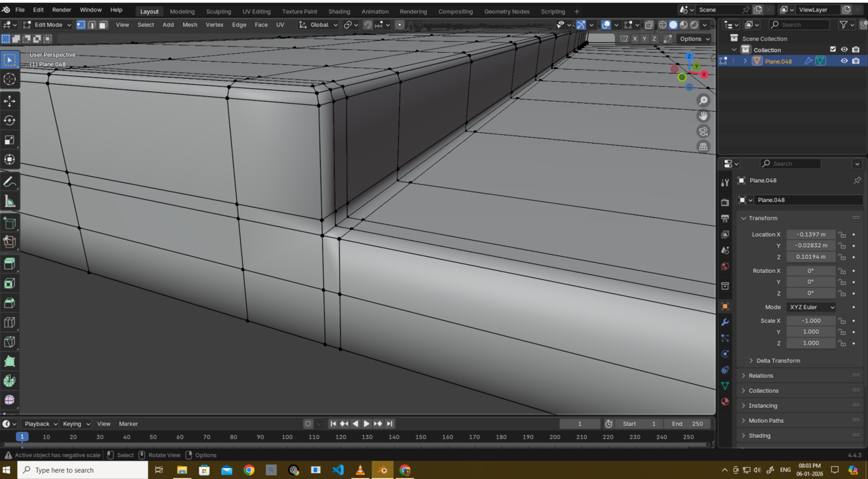
Task: Launch VLC from the Windows taskbar
Action: pos(360,470)
